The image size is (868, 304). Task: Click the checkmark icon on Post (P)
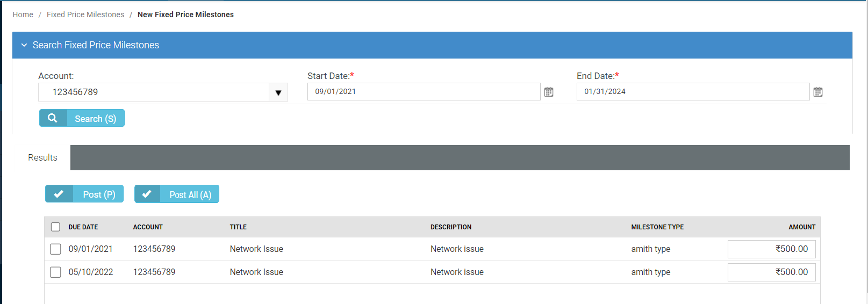(59, 194)
